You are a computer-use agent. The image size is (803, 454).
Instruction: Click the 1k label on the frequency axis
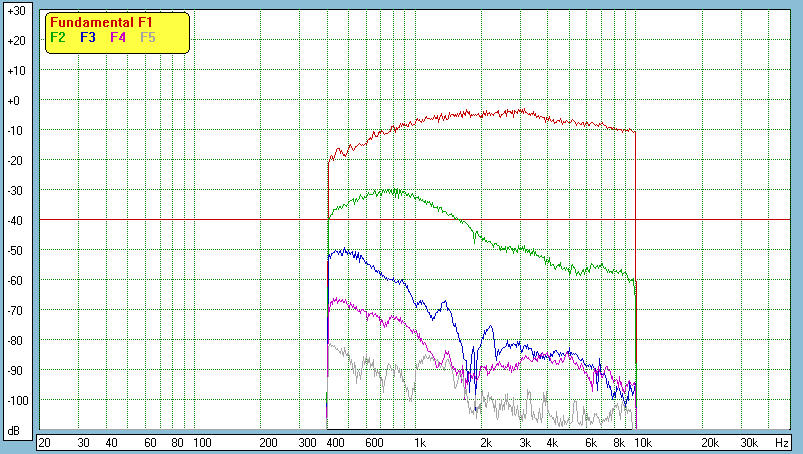420,442
